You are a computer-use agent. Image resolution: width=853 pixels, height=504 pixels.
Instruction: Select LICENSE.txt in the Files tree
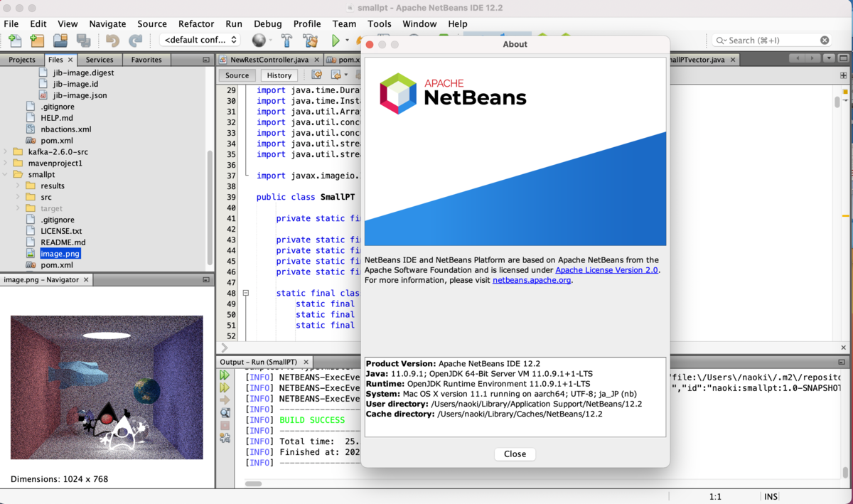point(60,231)
